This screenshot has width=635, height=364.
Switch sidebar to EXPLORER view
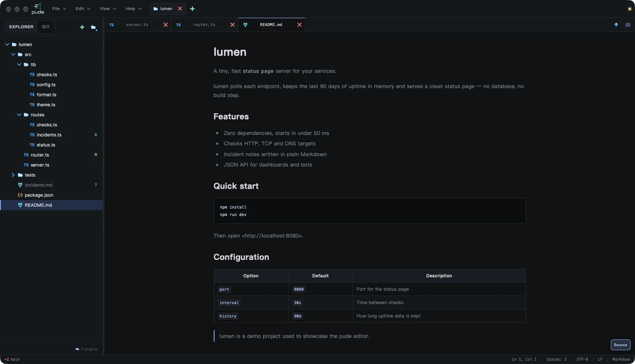coord(21,27)
